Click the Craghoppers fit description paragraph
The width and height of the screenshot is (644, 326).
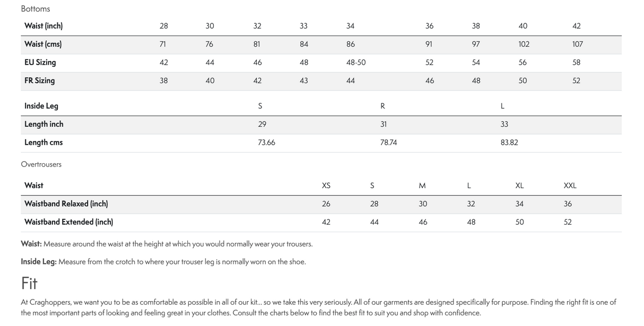click(x=318, y=307)
